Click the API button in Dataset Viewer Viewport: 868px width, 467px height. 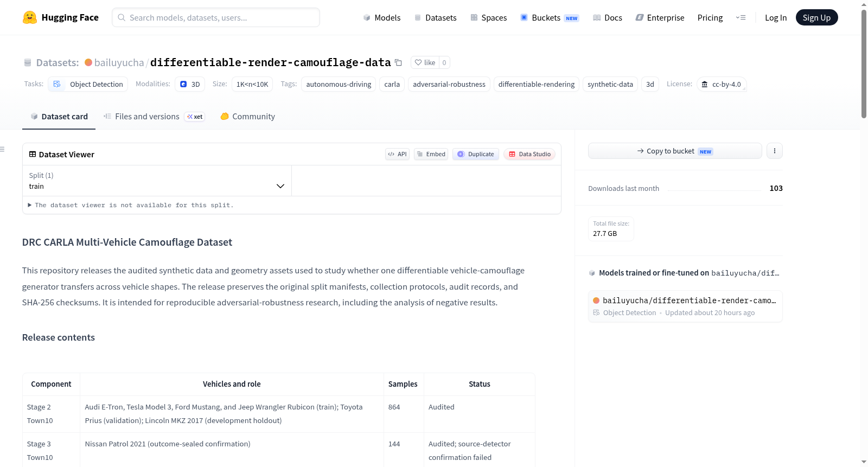[397, 154]
